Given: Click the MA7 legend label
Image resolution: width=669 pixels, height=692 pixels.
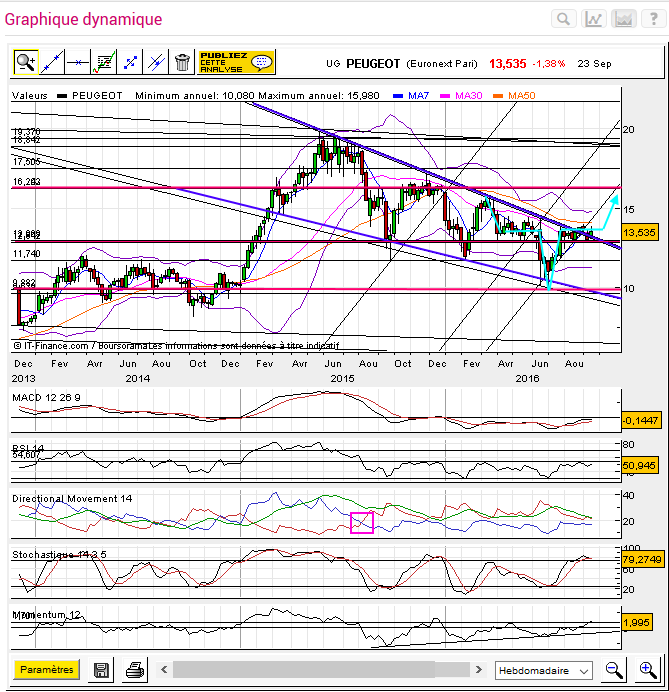Looking at the screenshot, I should pos(418,95).
